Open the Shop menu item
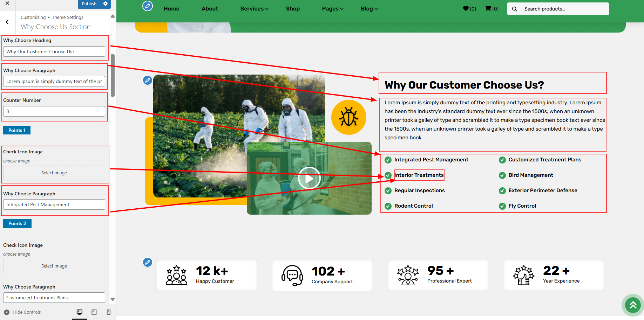 [293, 9]
